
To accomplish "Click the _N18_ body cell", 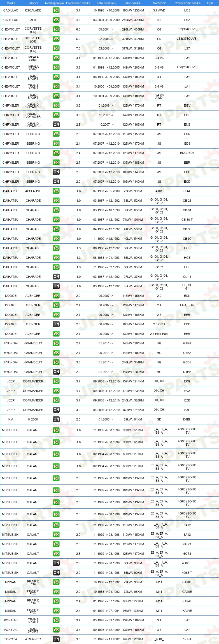I will [x=159, y=639].
